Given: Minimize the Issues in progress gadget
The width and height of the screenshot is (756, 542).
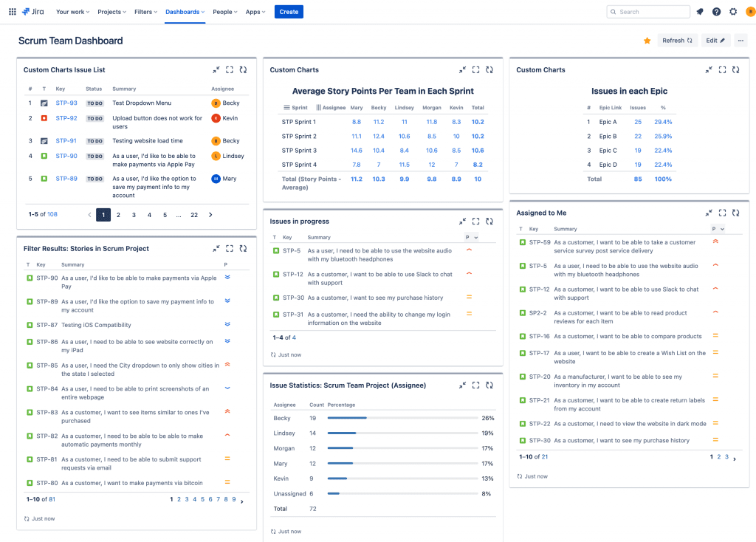Looking at the screenshot, I should (462, 222).
